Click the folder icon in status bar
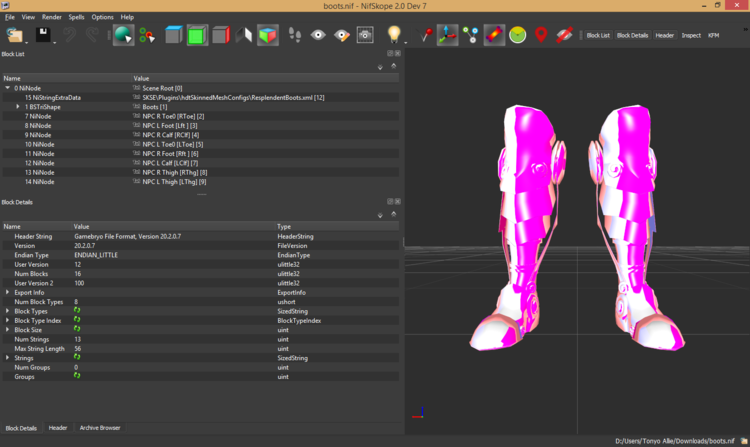This screenshot has width=750, height=447. click(x=744, y=441)
